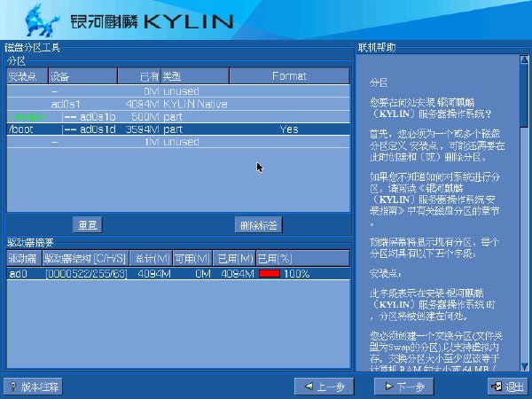Click the Yes format value for ad0s1d

[x=289, y=129]
